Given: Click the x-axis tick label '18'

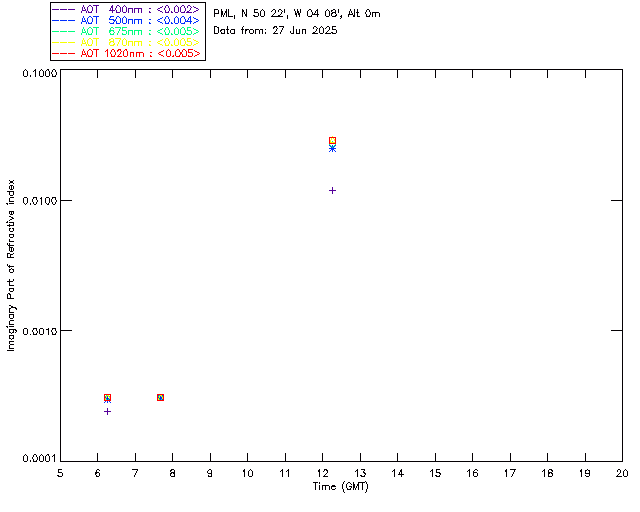Looking at the screenshot, I should pyautogui.click(x=548, y=473).
